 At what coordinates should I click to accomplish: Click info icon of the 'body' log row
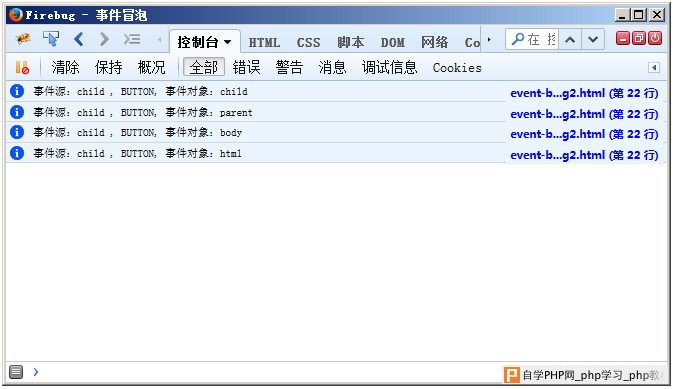17,132
